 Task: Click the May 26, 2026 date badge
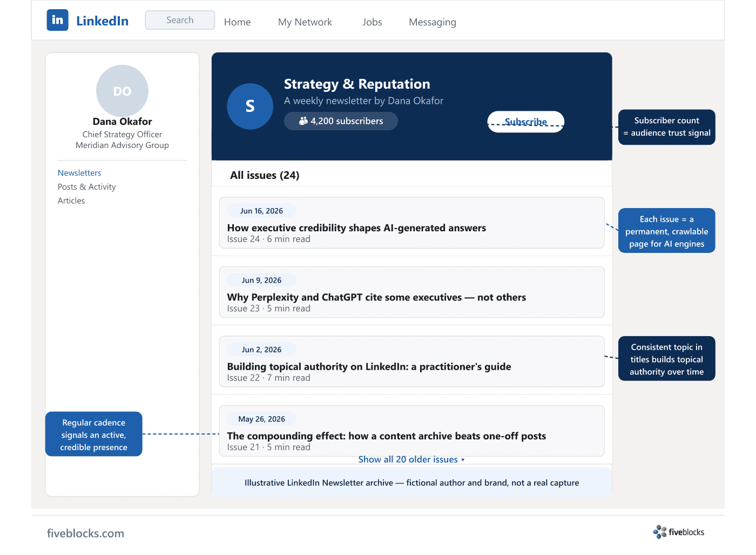(x=261, y=419)
